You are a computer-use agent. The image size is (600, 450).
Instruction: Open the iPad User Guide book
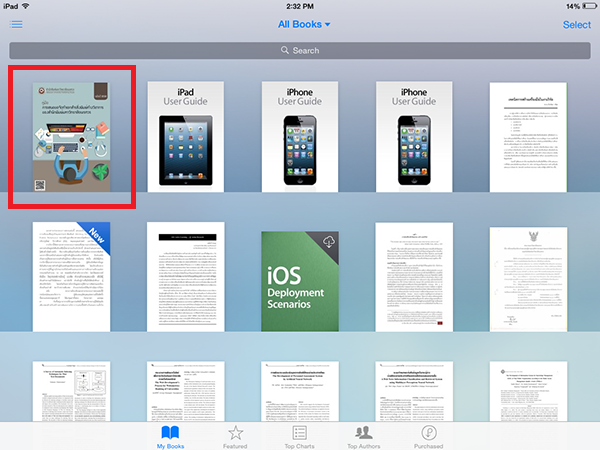point(186,137)
